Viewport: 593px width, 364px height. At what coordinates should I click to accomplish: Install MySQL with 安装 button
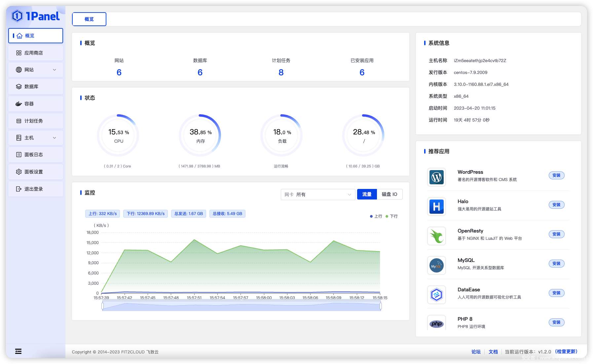556,264
